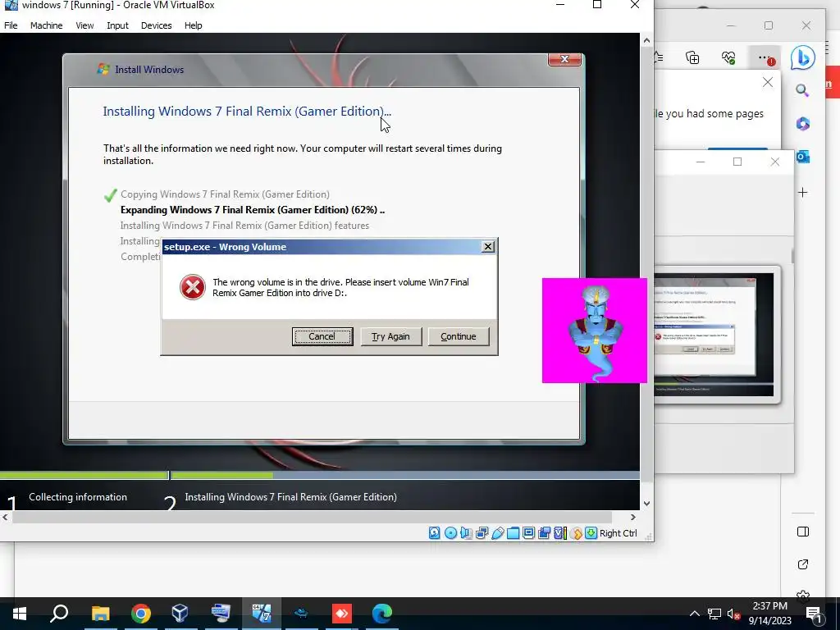Image resolution: width=840 pixels, height=630 pixels.
Task: Click the green arrow keyboard capture icon
Action: [x=591, y=533]
